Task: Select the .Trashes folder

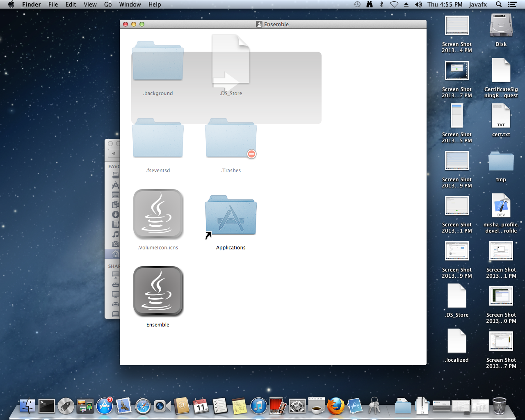Action: [231, 139]
